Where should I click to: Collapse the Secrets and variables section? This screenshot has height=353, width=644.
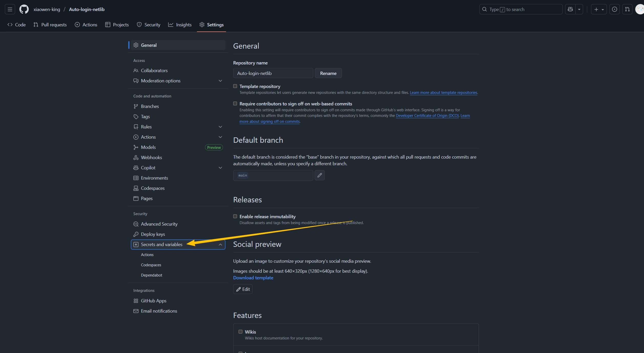220,245
